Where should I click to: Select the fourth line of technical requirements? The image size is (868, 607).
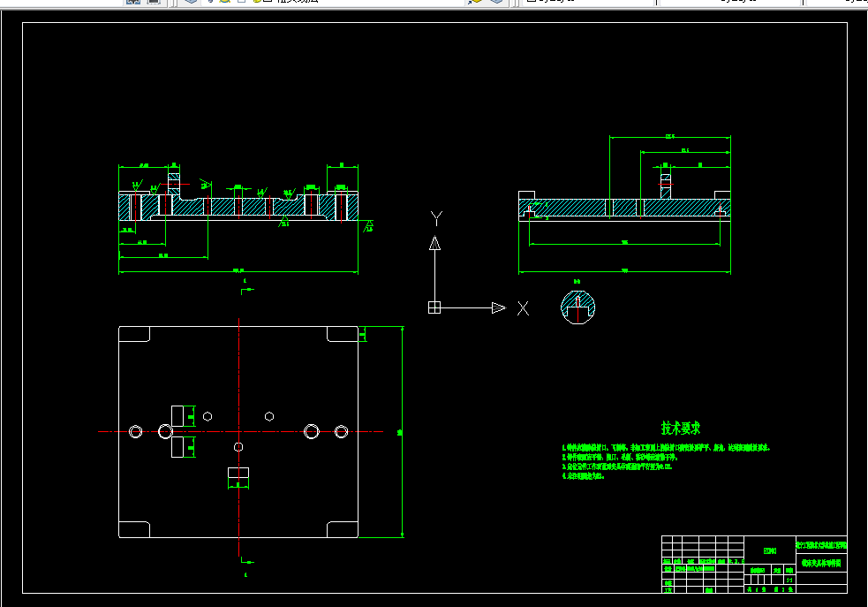(583, 476)
